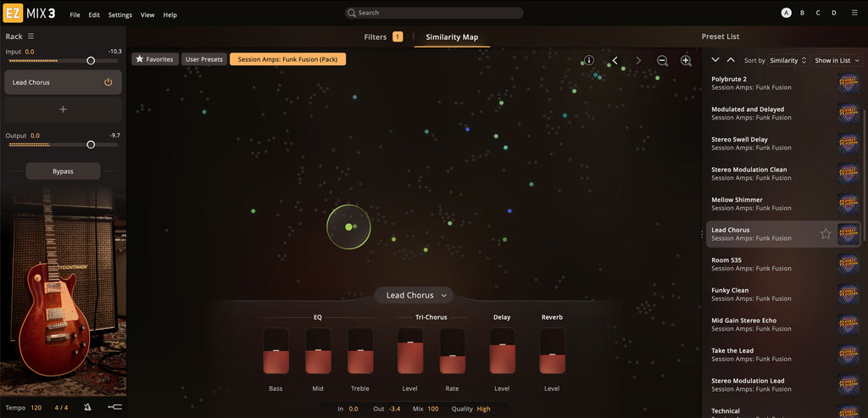Select snapshot slot B

pyautogui.click(x=802, y=13)
